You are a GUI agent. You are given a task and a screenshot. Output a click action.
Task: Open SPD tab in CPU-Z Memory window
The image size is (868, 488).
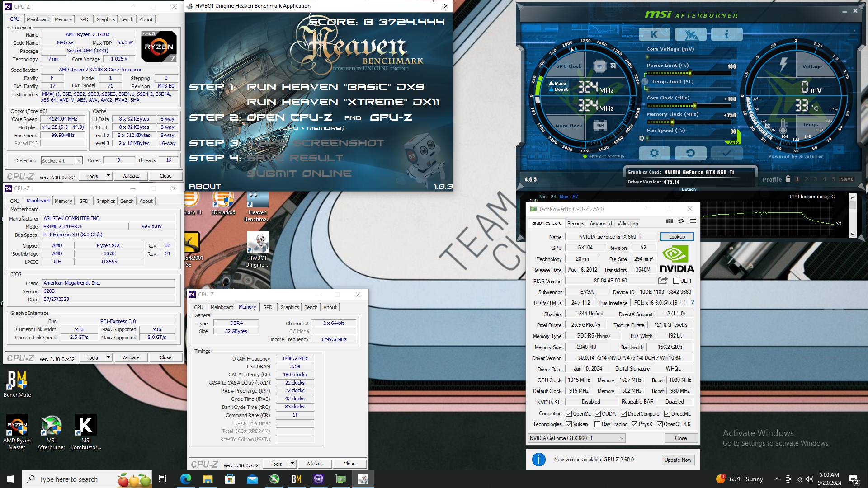tap(268, 307)
